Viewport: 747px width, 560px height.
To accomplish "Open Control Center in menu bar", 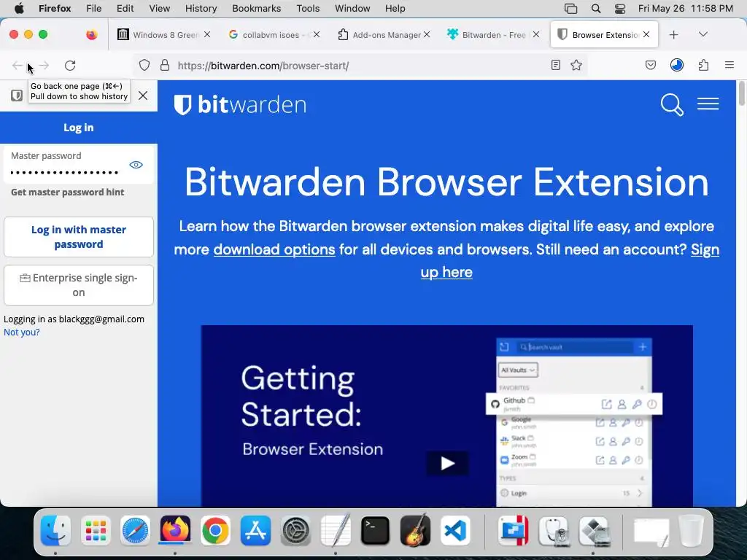I will [620, 8].
